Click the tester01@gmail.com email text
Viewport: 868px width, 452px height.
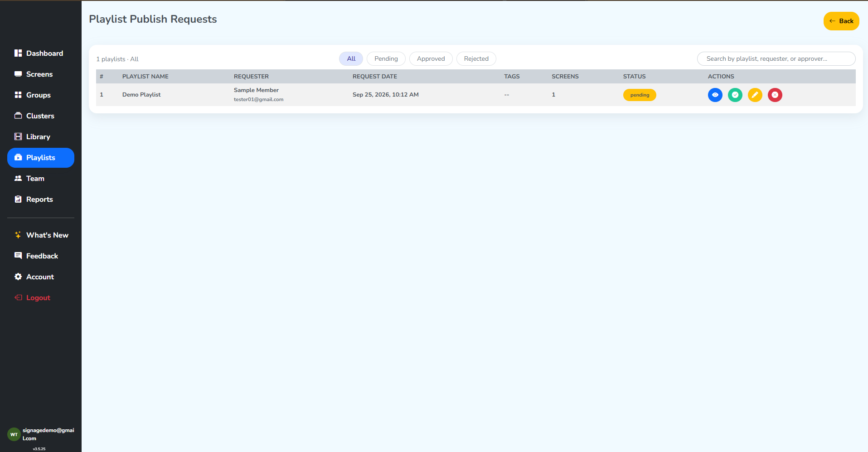258,99
